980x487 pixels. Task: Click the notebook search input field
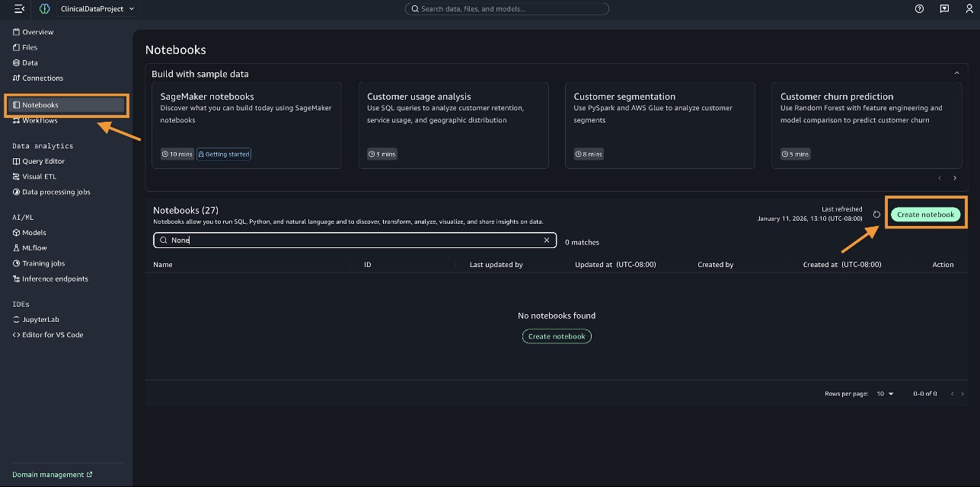click(x=350, y=240)
